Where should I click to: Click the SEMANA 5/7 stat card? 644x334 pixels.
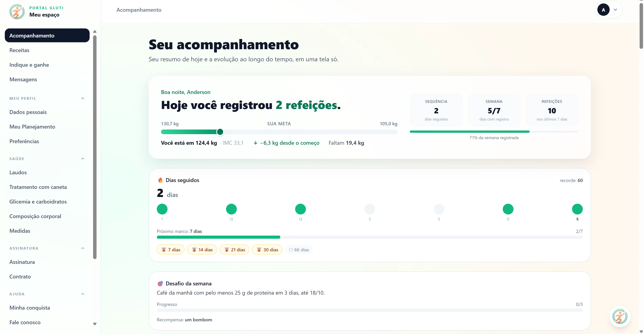pyautogui.click(x=494, y=110)
